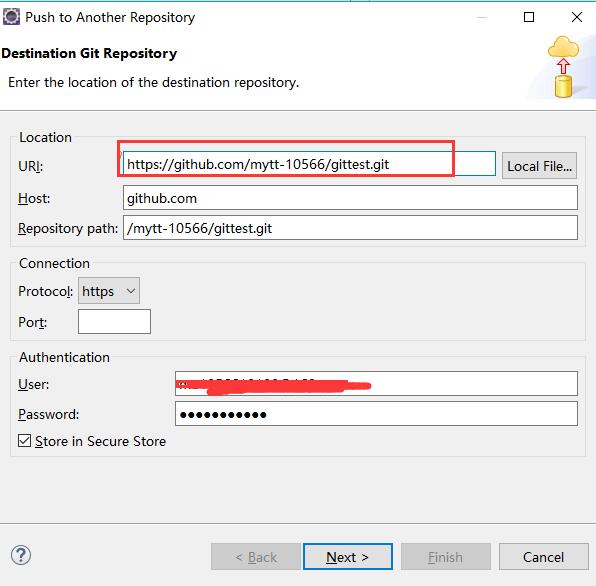This screenshot has height=586, width=596.
Task: Click the greyed-out Finish button
Action: tap(445, 557)
